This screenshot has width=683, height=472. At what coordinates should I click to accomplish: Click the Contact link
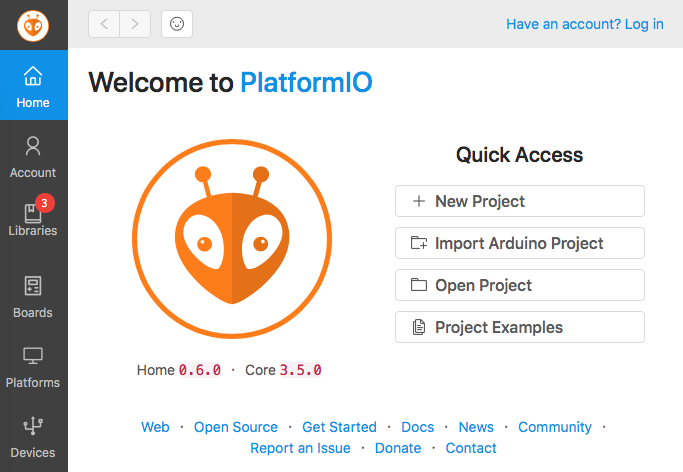[x=471, y=448]
